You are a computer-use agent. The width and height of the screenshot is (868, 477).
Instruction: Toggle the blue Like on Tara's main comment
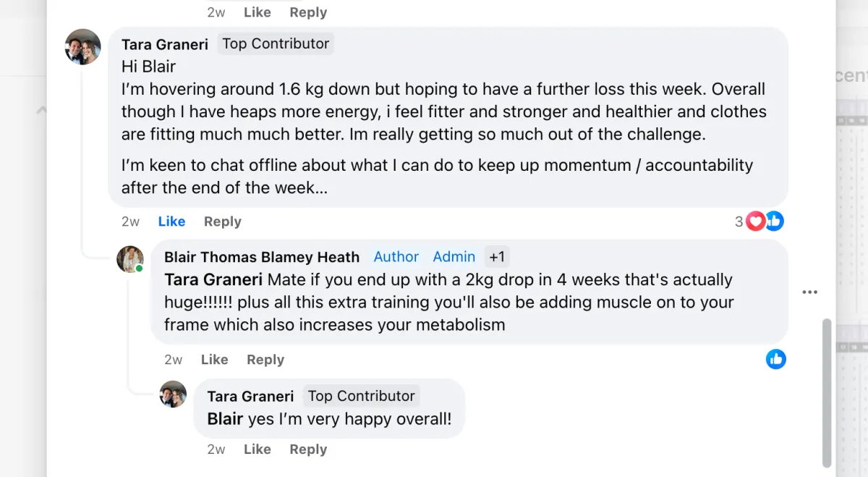171,221
